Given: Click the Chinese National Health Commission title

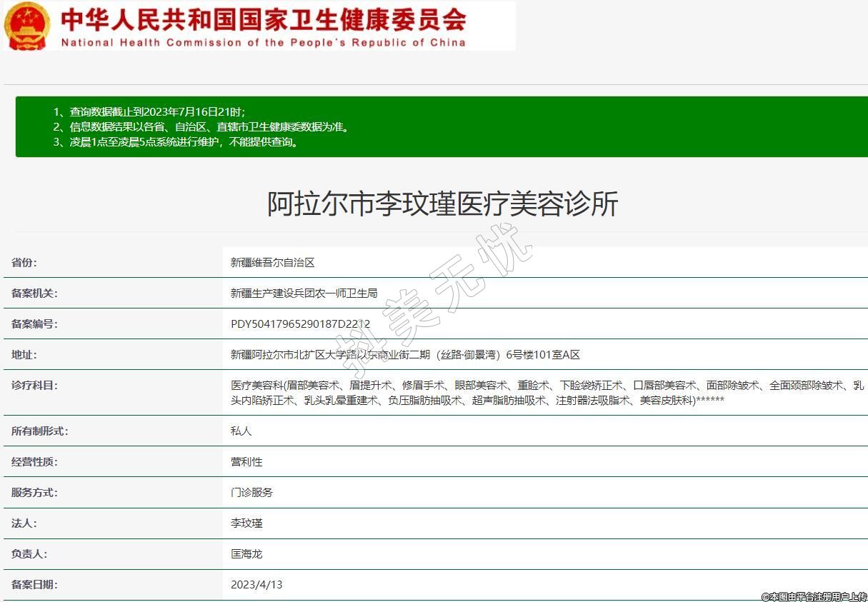Looking at the screenshot, I should (263, 19).
